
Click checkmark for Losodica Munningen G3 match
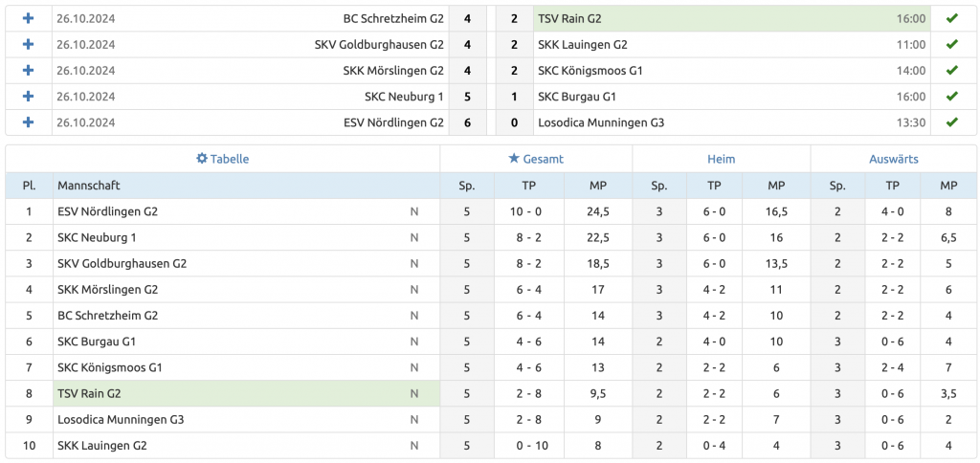(951, 121)
